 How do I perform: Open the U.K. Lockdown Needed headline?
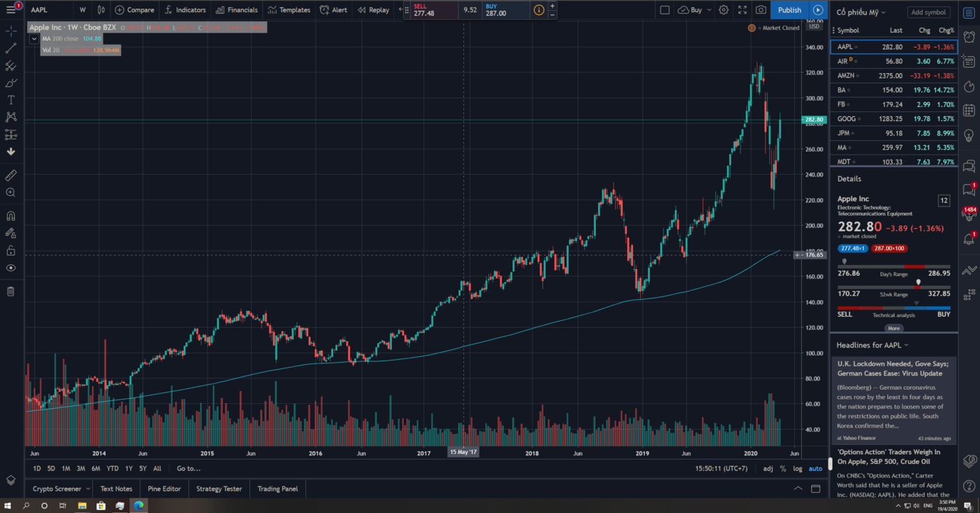pos(894,368)
